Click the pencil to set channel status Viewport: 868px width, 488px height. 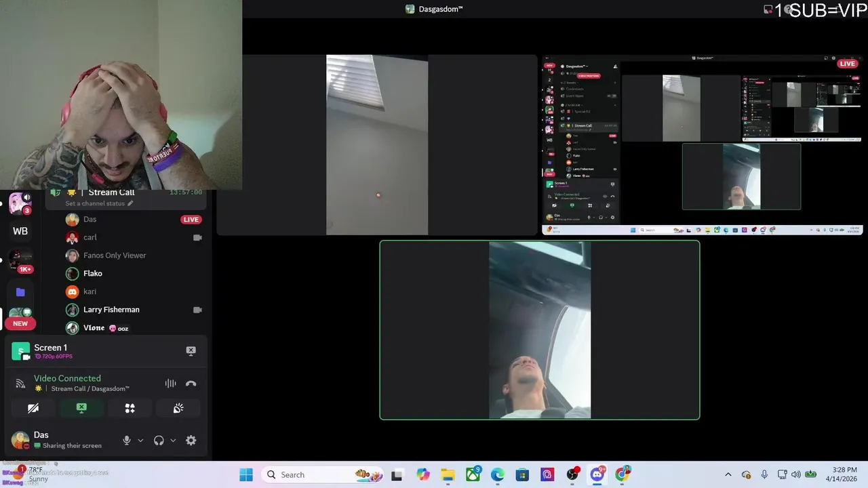click(x=130, y=203)
